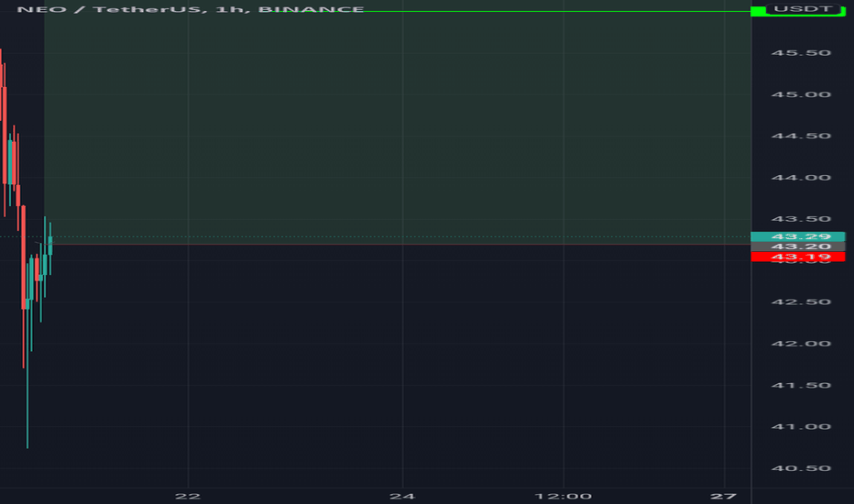854x504 pixels.
Task: Click the 27 date label on time axis
Action: [x=723, y=497]
